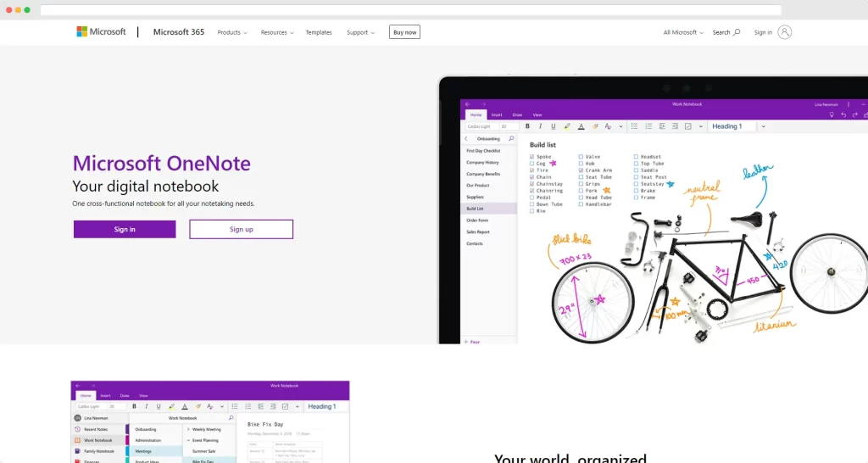The image size is (868, 463).
Task: Collapse Event Planning in lower OneNote screenshot
Action: click(188, 440)
